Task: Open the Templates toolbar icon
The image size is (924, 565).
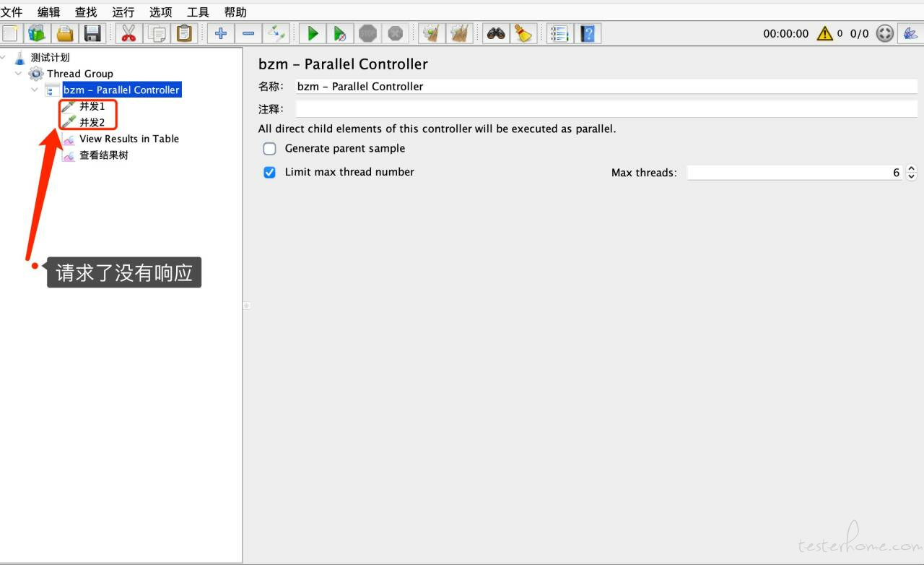Action: (38, 33)
